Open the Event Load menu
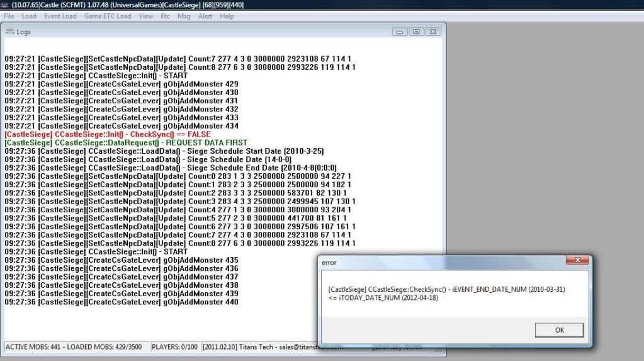Image resolution: width=644 pixels, height=361 pixels. [60, 16]
